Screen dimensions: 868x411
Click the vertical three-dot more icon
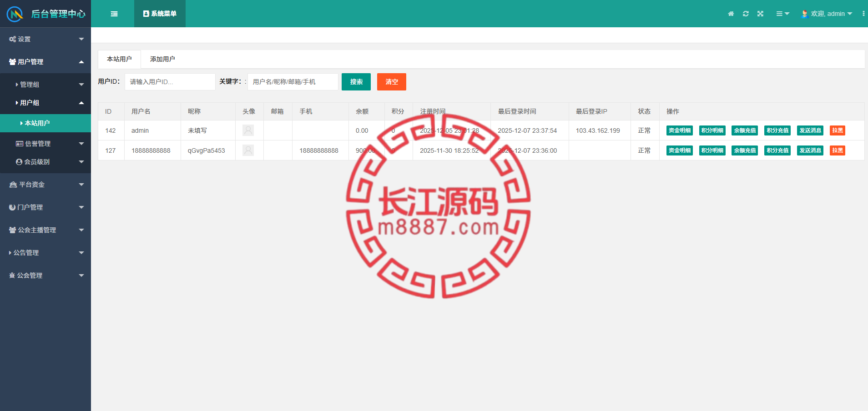863,14
